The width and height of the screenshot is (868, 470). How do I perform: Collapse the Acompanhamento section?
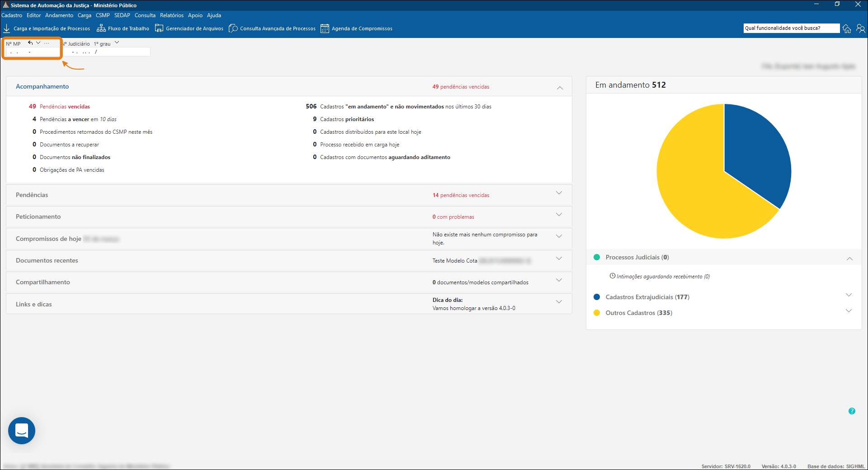pyautogui.click(x=560, y=88)
